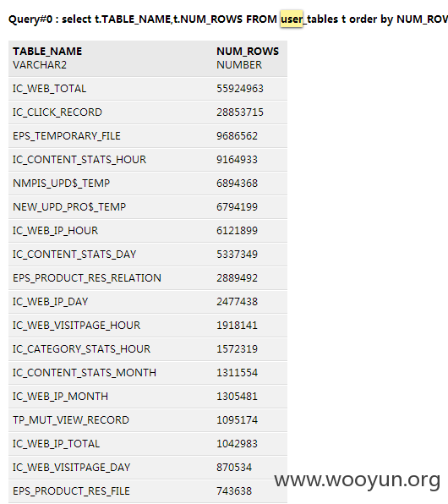The width and height of the screenshot is (448, 504).
Task: Click the NMPIS_UPD$_TEMP cell
Action: click(x=61, y=184)
